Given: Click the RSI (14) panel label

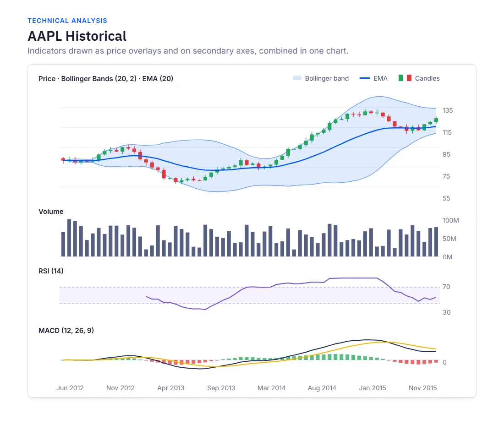Looking at the screenshot, I should point(51,271).
